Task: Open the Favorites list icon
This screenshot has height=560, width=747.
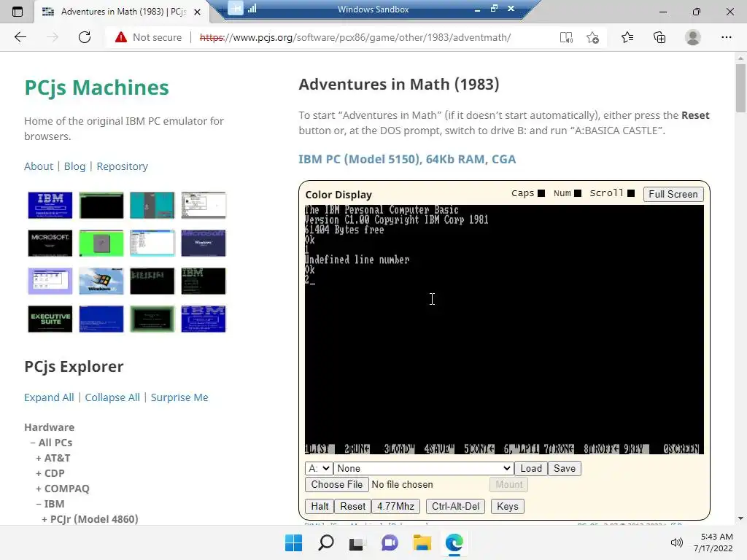Action: tap(627, 37)
